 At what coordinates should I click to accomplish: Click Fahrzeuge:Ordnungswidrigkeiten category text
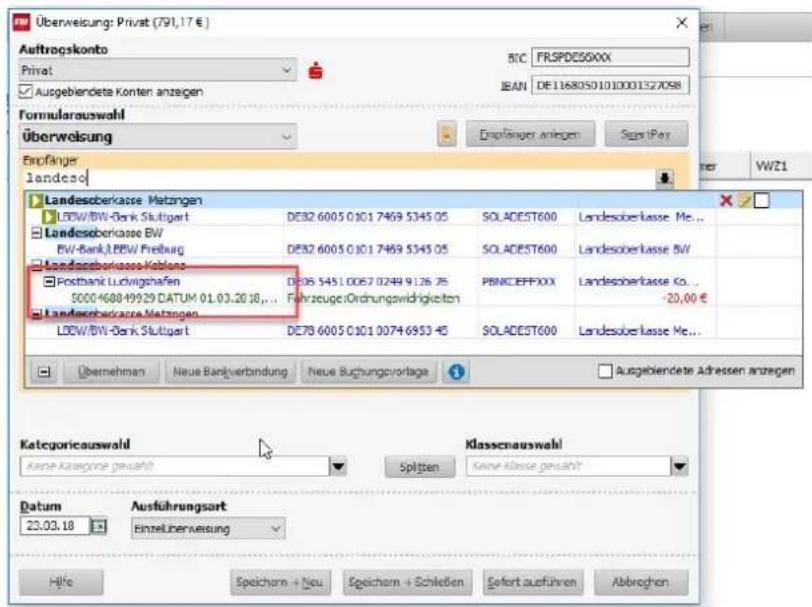[373, 298]
